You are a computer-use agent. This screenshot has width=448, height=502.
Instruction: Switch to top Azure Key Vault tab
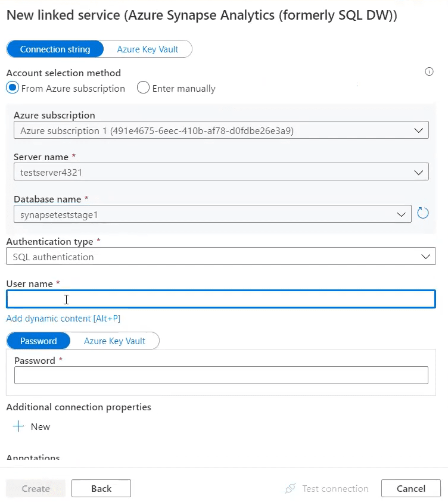(148, 49)
